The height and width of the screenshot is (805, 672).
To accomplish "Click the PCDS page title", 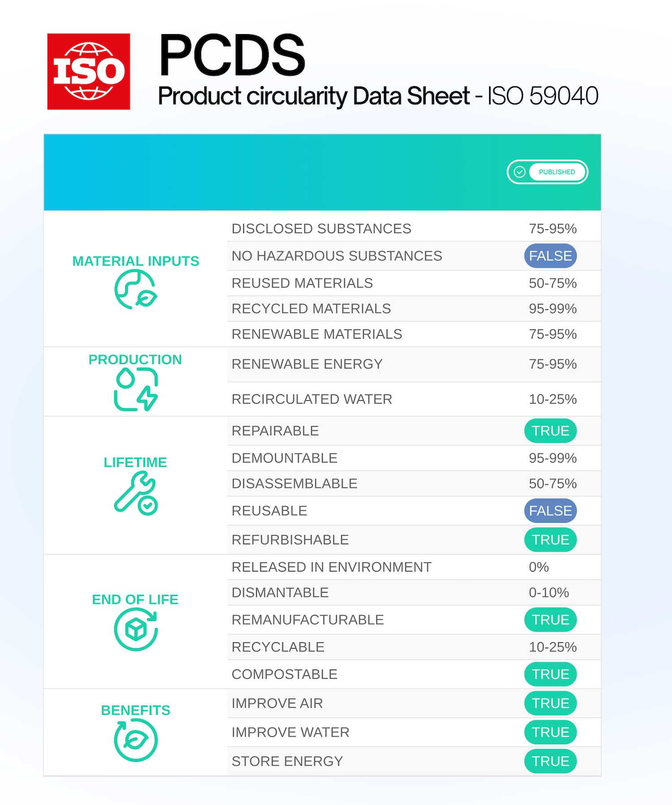I will [232, 56].
